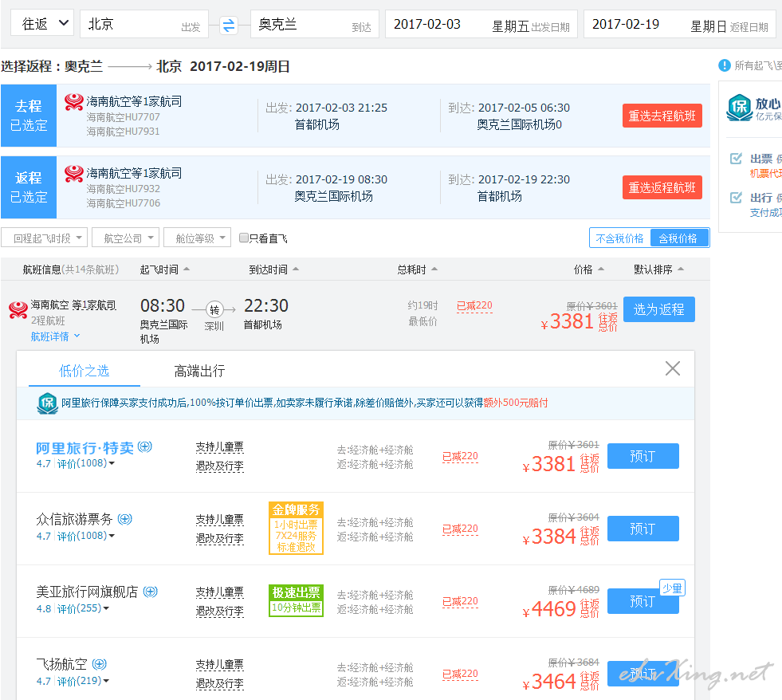Change departure date 2017-02-03

(x=481, y=24)
